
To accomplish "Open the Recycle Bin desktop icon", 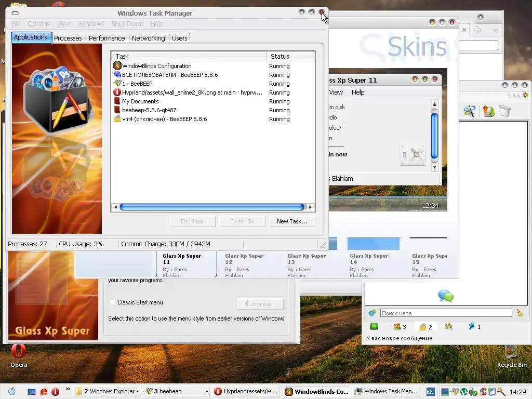I will pyautogui.click(x=512, y=356).
